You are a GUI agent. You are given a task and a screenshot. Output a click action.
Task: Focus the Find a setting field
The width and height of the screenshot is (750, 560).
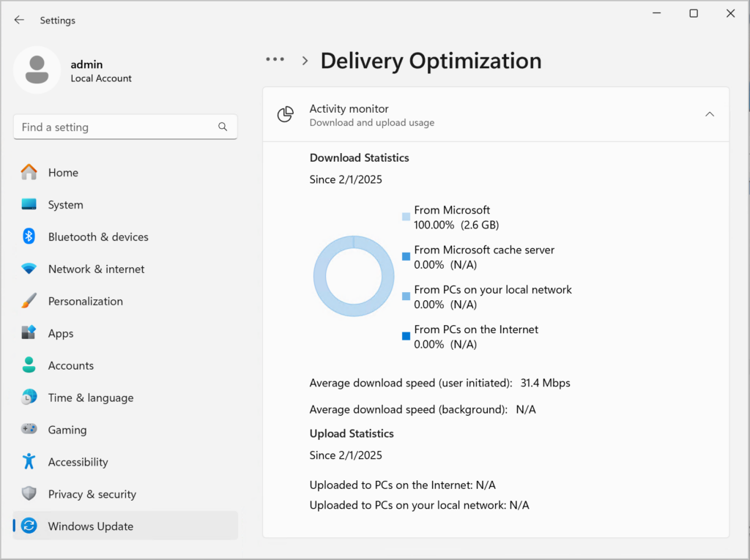click(125, 127)
